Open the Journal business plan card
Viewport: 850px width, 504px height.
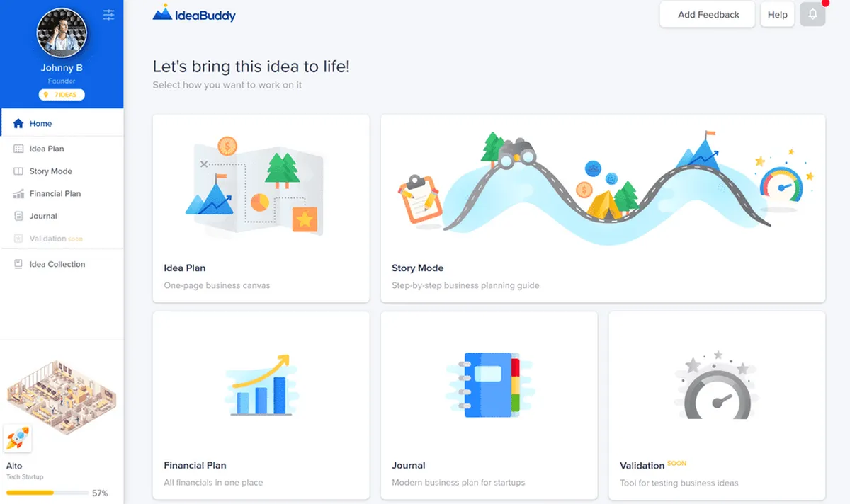(489, 406)
